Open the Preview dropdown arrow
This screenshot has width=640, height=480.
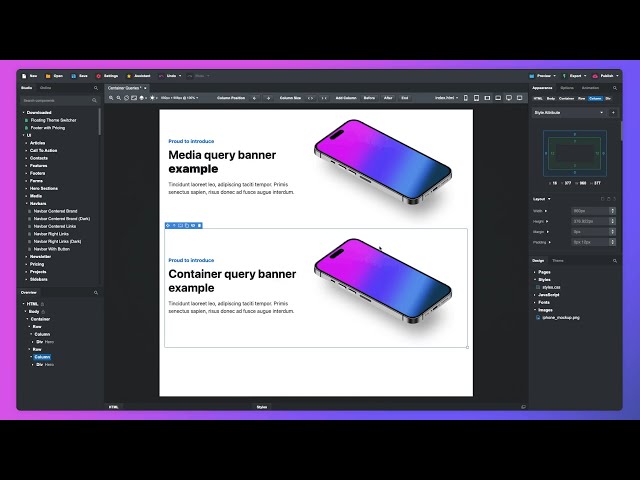coord(554,76)
